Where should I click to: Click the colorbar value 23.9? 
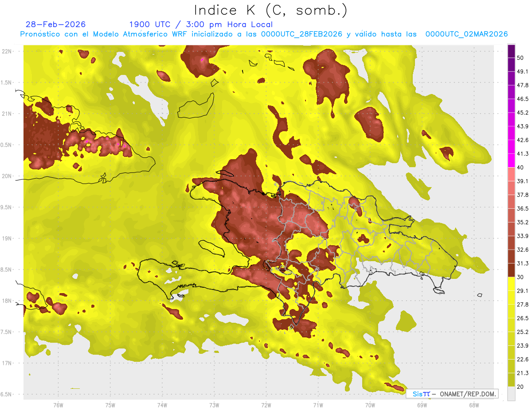[523, 346]
